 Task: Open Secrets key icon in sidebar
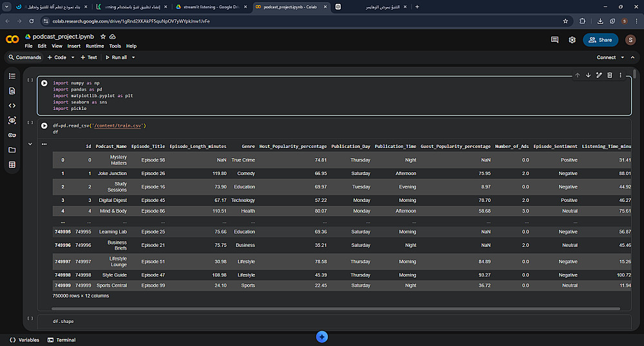[x=12, y=135]
